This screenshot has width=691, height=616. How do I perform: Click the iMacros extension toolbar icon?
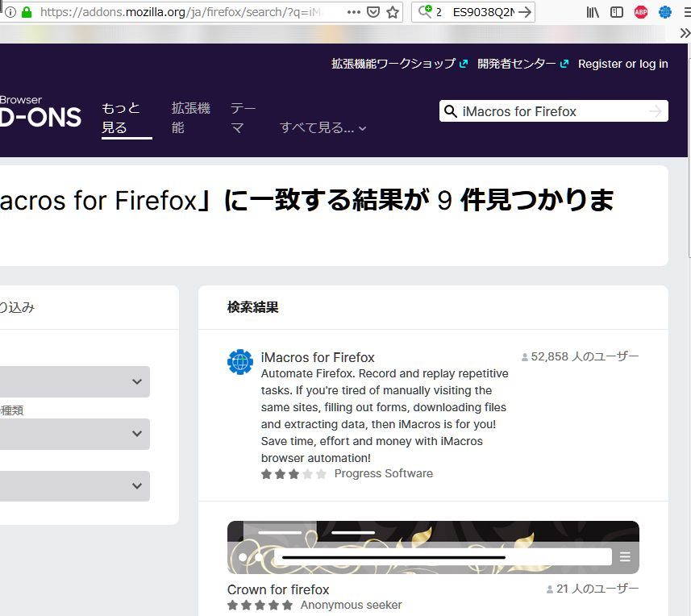[665, 12]
